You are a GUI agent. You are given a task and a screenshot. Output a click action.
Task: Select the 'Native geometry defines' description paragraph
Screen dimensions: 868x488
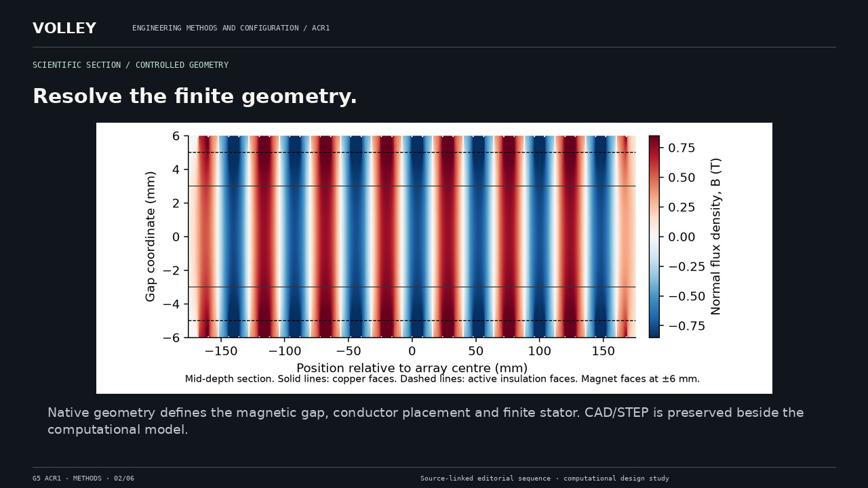point(426,421)
